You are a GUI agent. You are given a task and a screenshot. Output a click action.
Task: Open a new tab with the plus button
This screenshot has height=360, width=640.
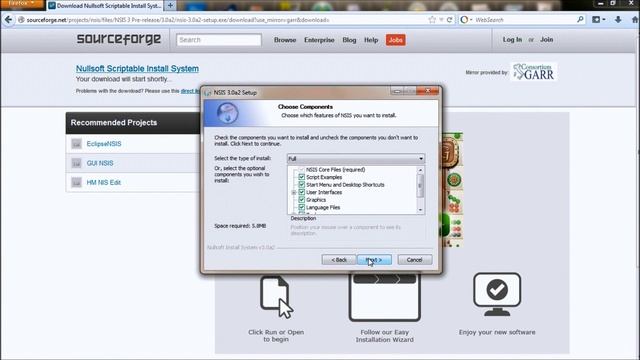pyautogui.click(x=170, y=5)
